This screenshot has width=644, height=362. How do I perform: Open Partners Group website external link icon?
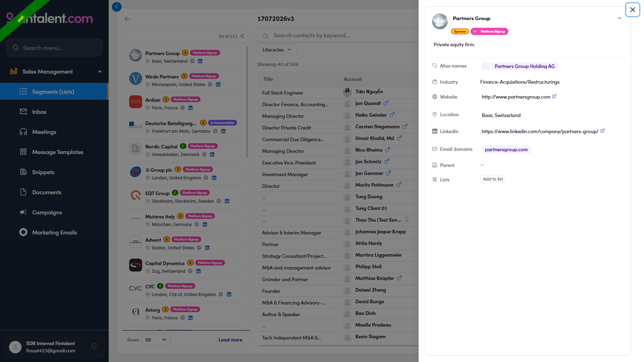(554, 97)
